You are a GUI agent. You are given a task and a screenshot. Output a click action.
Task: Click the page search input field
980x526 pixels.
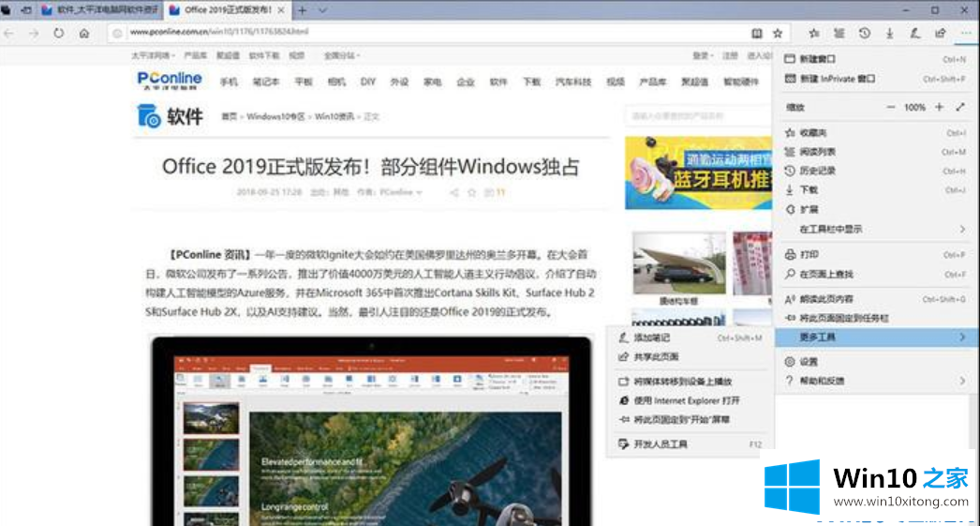coord(697,115)
